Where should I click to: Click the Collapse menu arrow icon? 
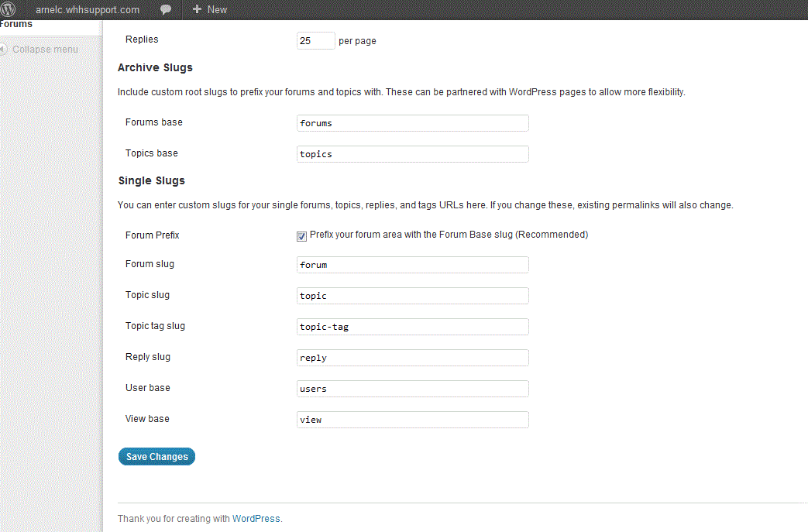5,50
